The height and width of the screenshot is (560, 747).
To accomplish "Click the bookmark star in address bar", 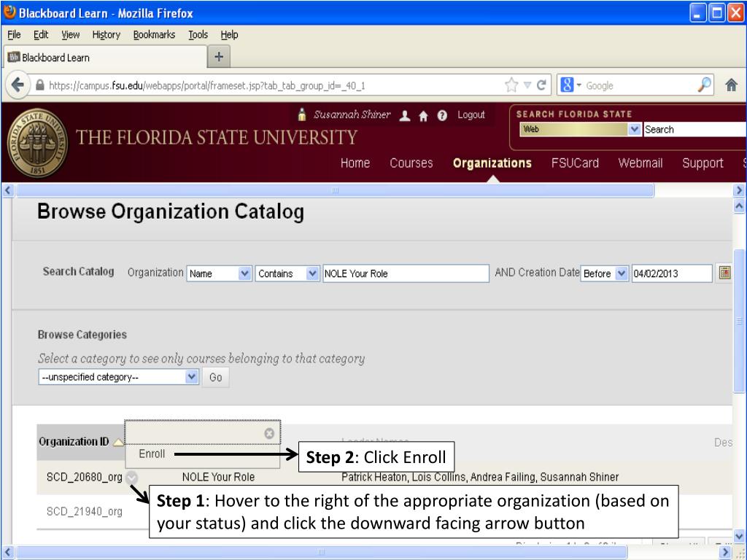I will (511, 85).
